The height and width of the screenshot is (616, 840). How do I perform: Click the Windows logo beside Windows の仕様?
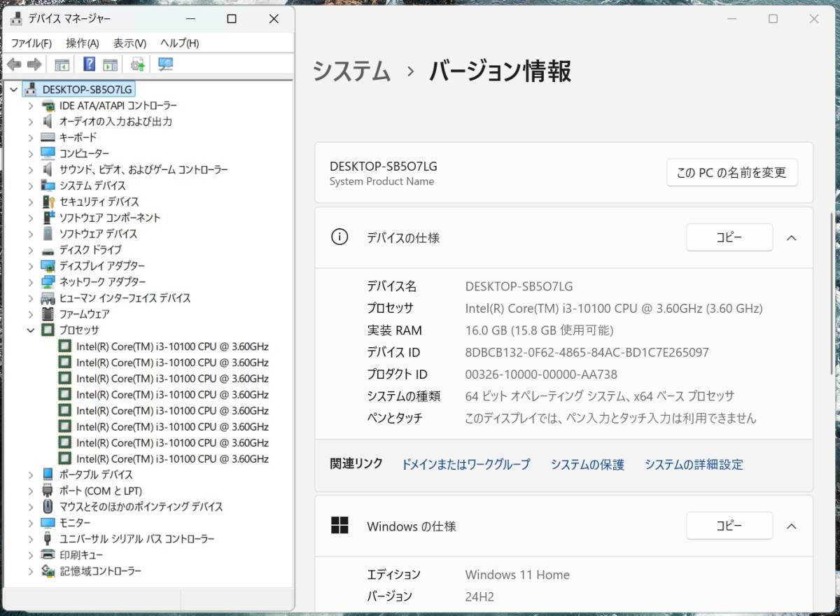coord(339,526)
